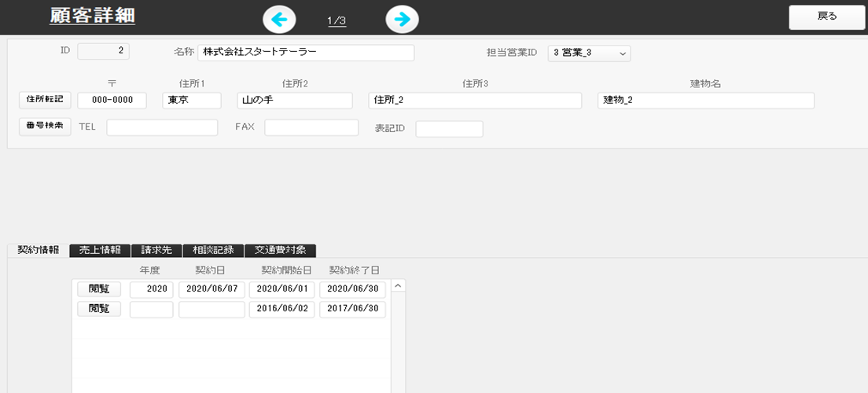This screenshot has width=868, height=393.
Task: Click the empty FAX input field
Action: (x=311, y=128)
